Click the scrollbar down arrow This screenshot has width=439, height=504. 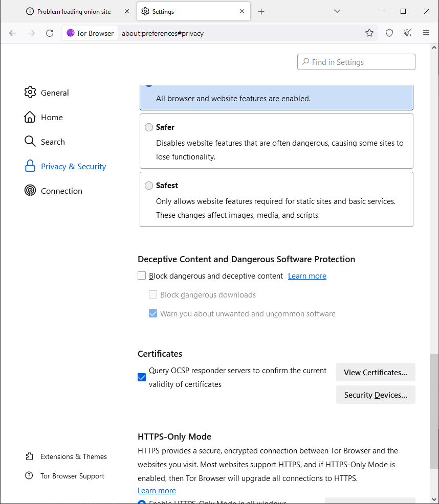434,499
